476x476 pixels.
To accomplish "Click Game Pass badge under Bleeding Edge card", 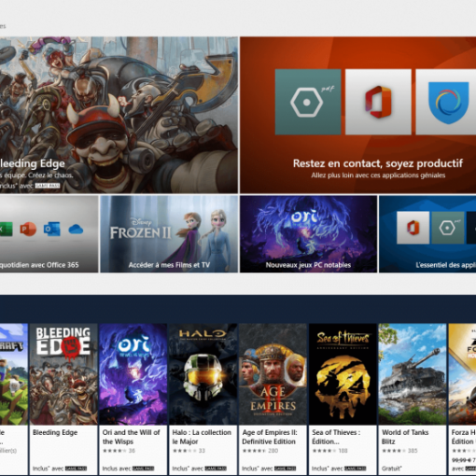I will pyautogui.click(x=76, y=469).
